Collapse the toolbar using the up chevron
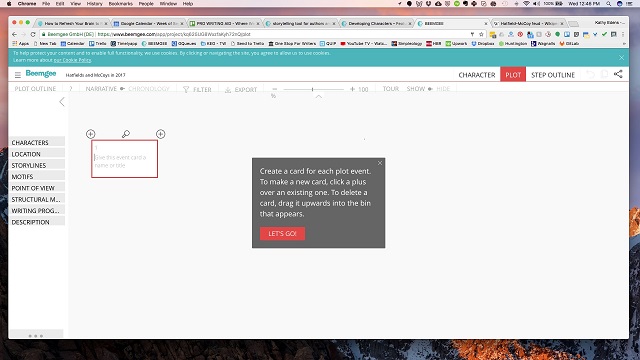Image resolution: width=640 pixels, height=360 pixels. click(x=319, y=96)
